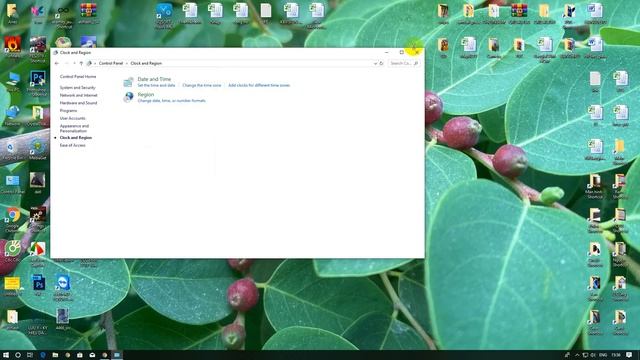Open the Store icon on taskbar
This screenshot has width=640, height=360.
point(80,355)
